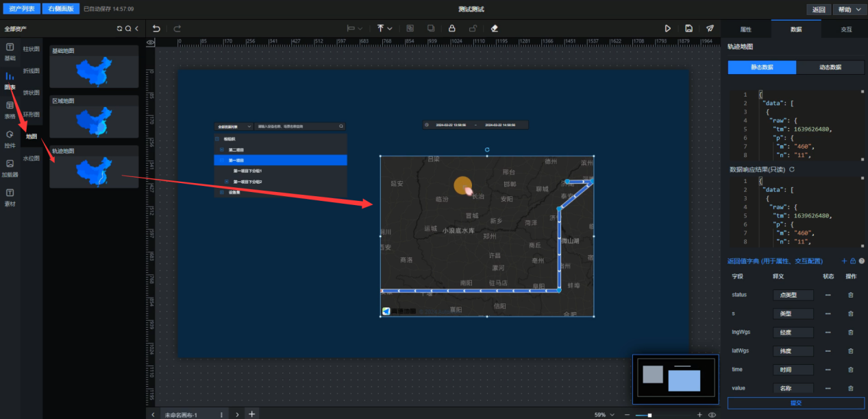Refresh the asset list
The height and width of the screenshot is (419, 868).
pyautogui.click(x=119, y=29)
